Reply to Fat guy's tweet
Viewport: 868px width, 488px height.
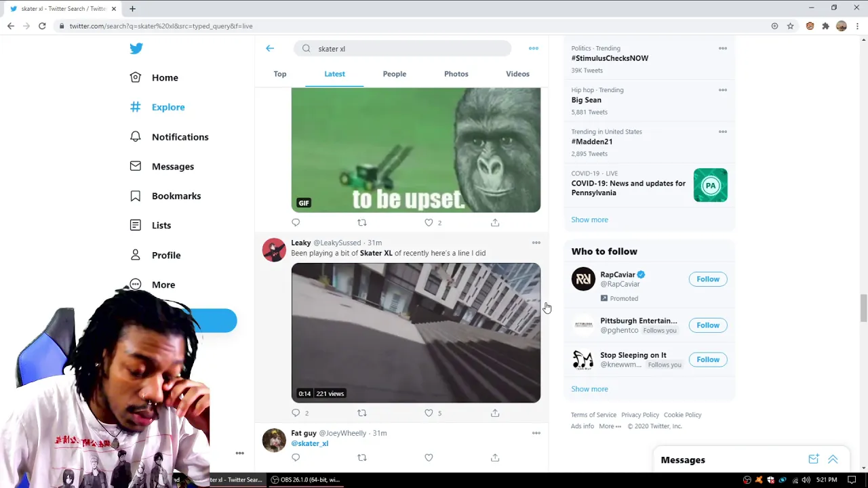coord(296,457)
